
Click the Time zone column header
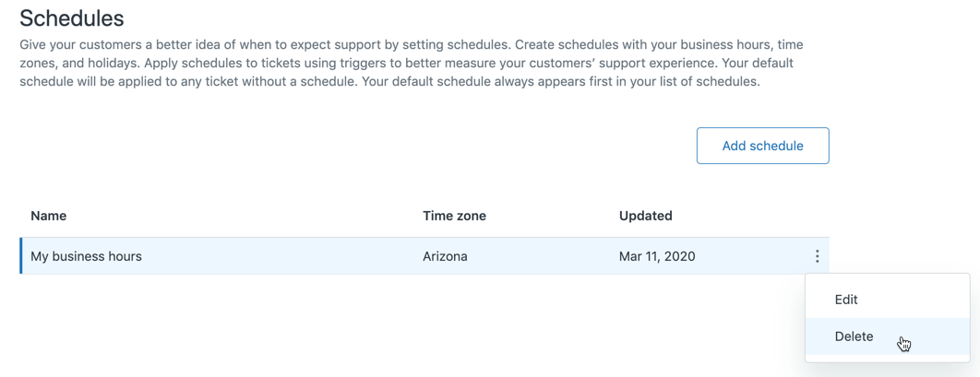tap(454, 216)
